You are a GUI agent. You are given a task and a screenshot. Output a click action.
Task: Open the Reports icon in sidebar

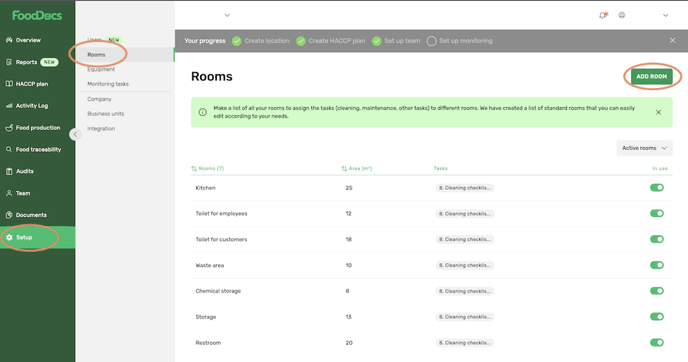(9, 62)
